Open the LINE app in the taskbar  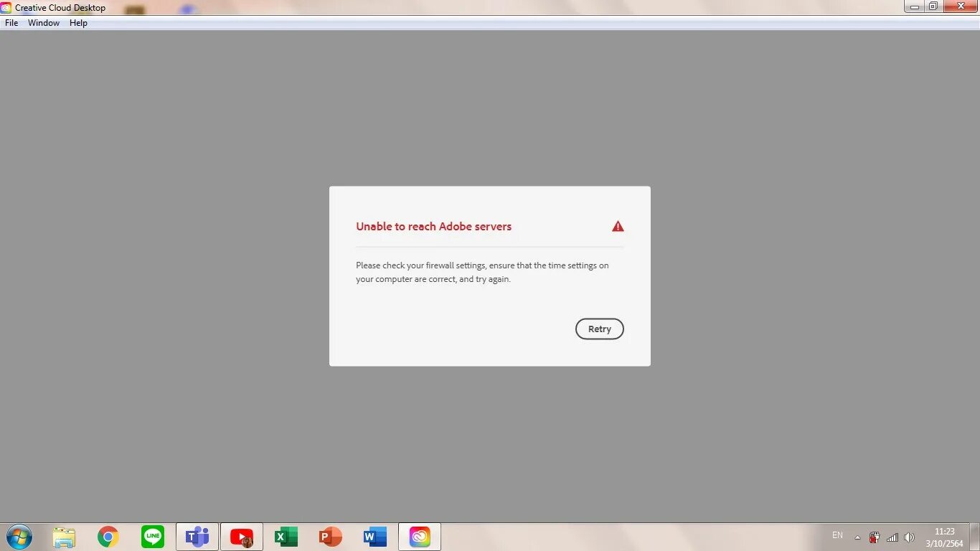pyautogui.click(x=153, y=537)
